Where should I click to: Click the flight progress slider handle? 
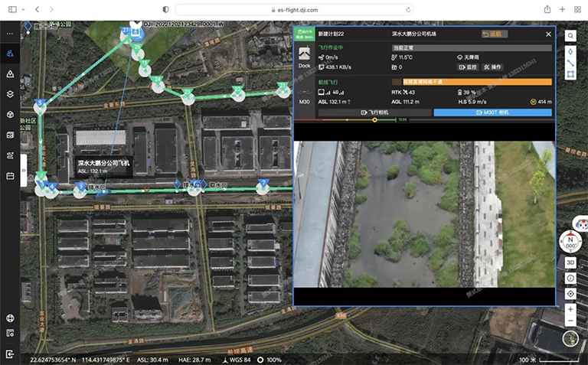coord(374,120)
